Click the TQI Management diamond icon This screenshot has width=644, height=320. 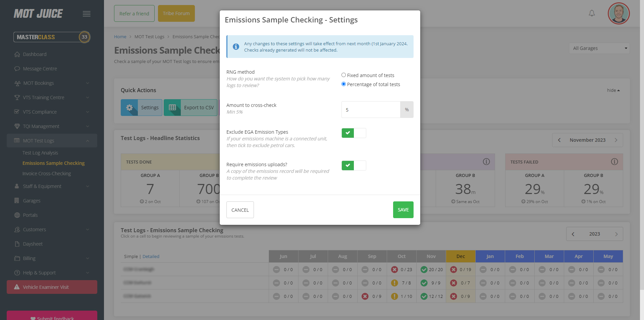17,126
